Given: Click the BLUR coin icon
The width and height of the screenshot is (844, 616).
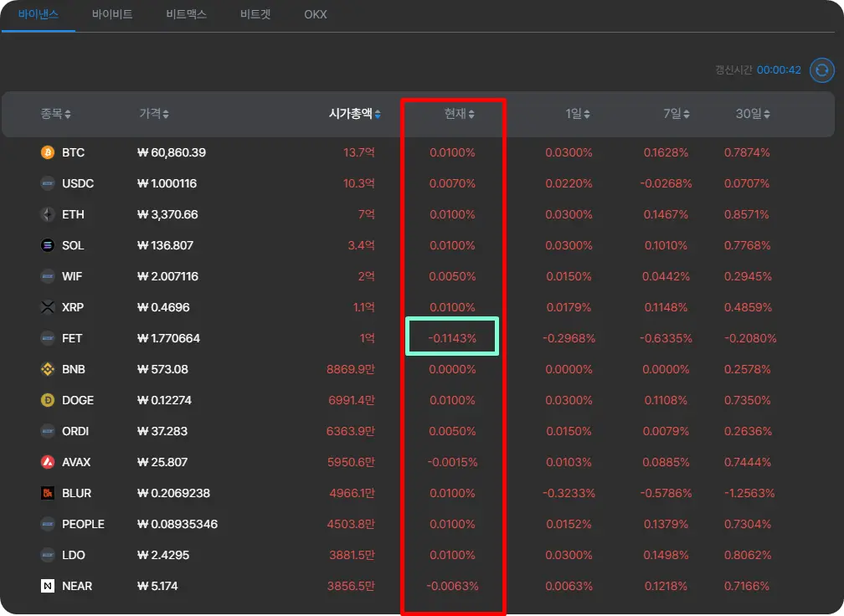Looking at the screenshot, I should pyautogui.click(x=48, y=493).
